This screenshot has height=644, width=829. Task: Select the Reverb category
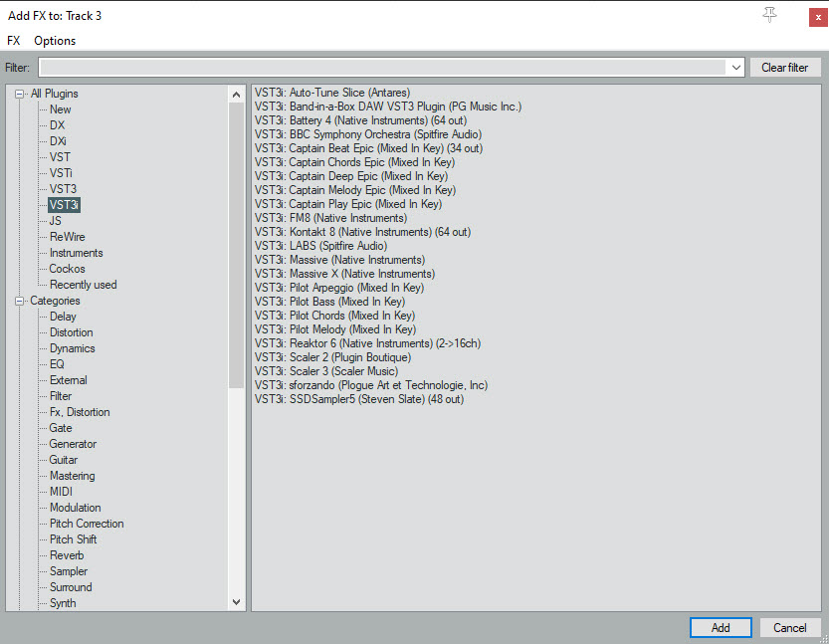(x=67, y=555)
